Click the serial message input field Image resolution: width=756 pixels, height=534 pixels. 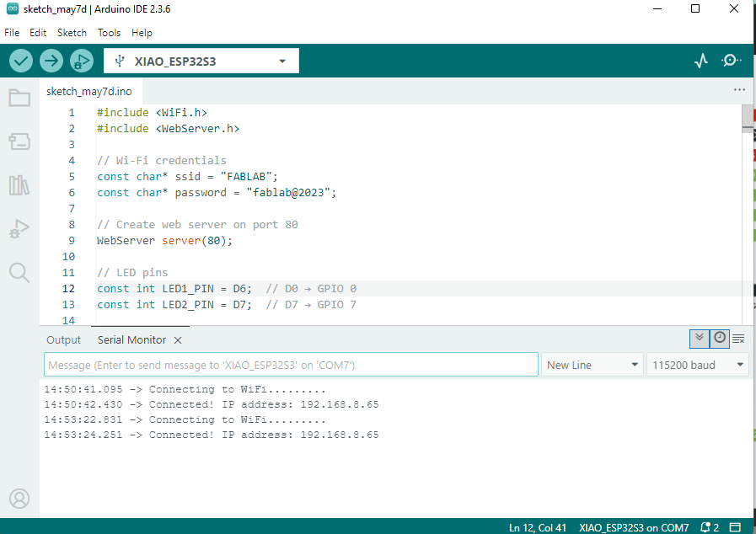coord(291,365)
